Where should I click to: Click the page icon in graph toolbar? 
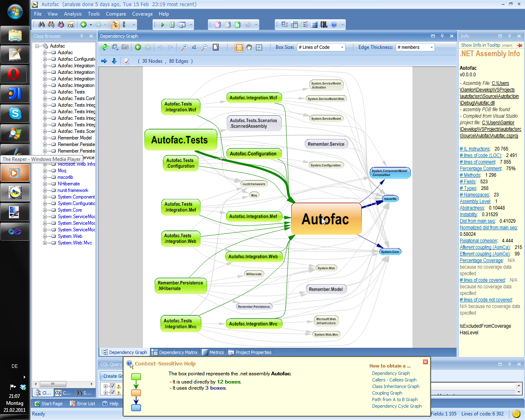[216, 47]
